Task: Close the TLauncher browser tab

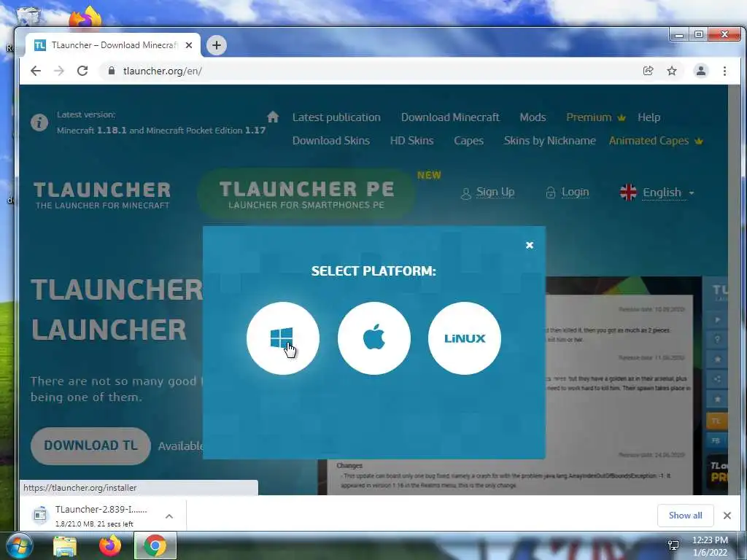Action: tap(189, 45)
